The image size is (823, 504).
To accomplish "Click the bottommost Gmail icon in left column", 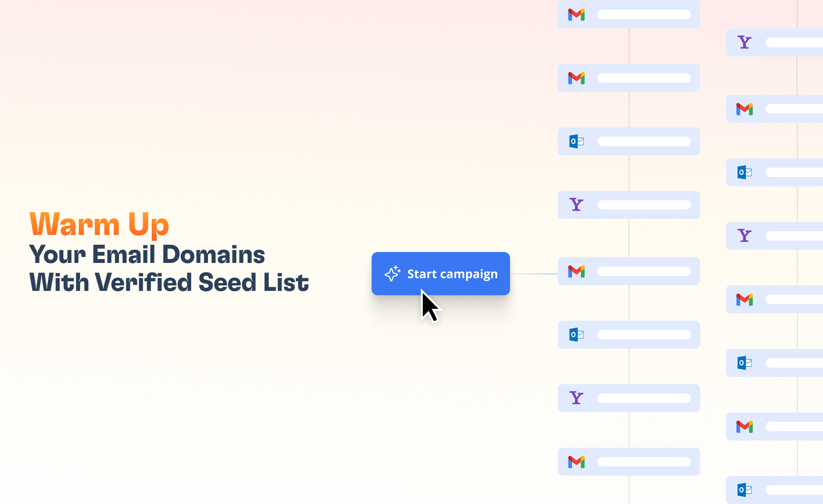I will (x=576, y=462).
